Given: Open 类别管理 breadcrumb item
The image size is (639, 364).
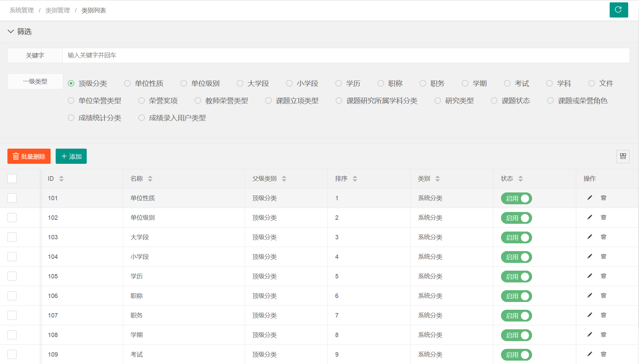Looking at the screenshot, I should 58,10.
